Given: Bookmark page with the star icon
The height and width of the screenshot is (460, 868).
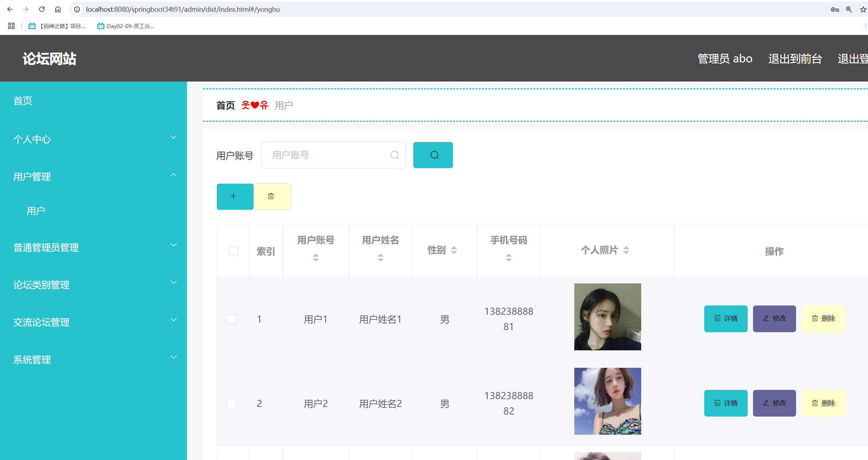Looking at the screenshot, I should [863, 10].
